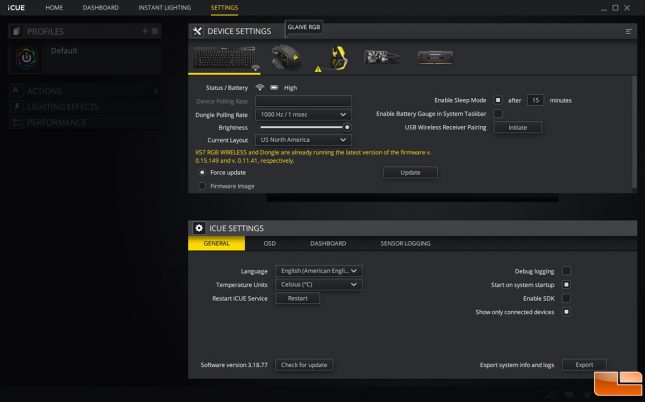645x402 pixels.
Task: Enable Debug logging checkbox
Action: click(566, 271)
